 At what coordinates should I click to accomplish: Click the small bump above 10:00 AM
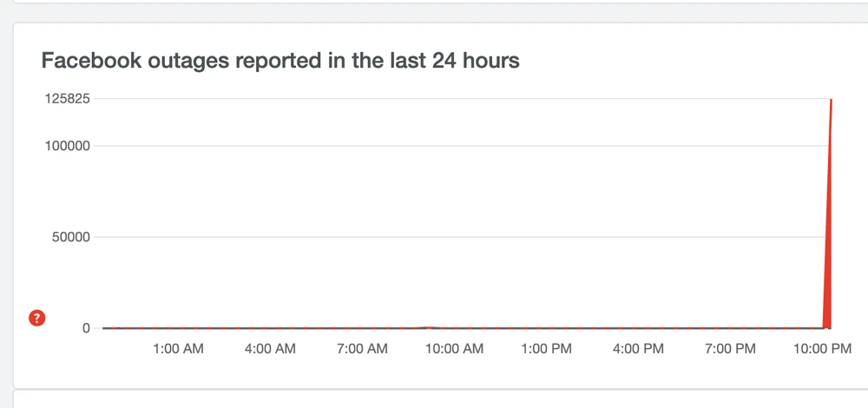[426, 327]
